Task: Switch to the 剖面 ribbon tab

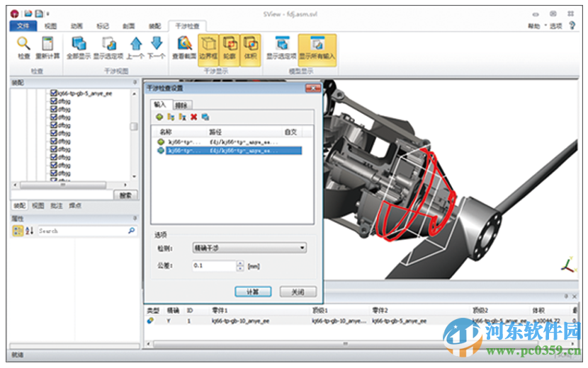Action: 129,26
